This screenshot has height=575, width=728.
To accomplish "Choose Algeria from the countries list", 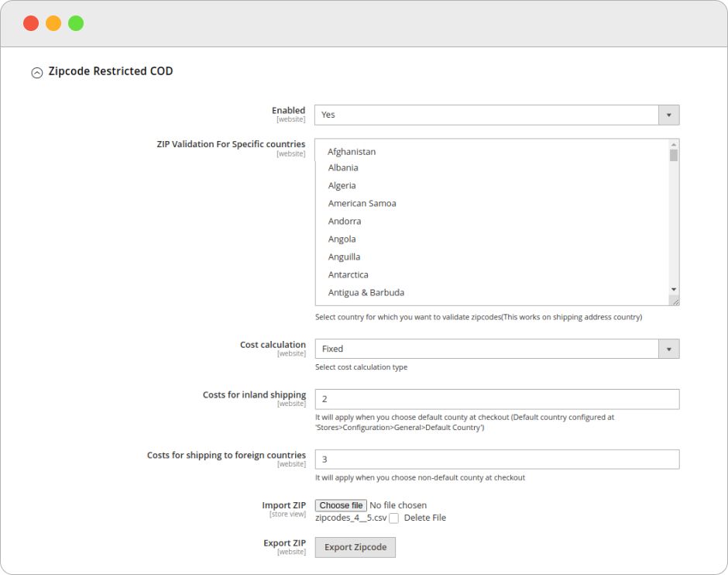I will 342,185.
